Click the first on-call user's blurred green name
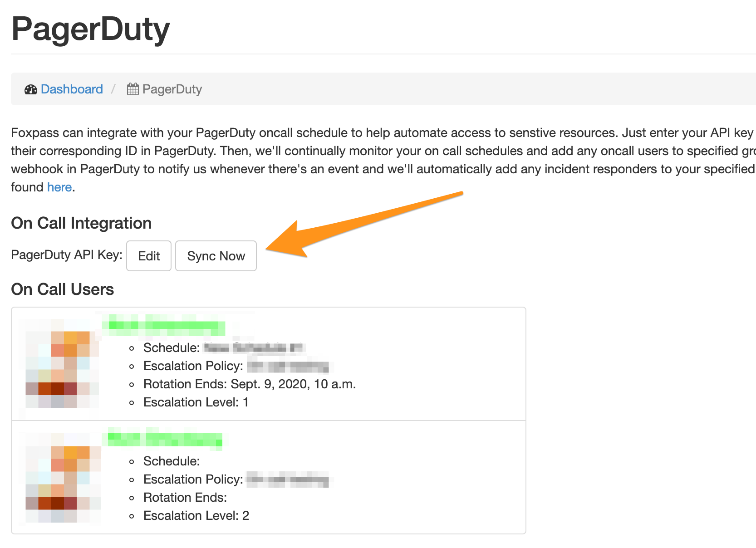Image resolution: width=756 pixels, height=548 pixels. [163, 325]
